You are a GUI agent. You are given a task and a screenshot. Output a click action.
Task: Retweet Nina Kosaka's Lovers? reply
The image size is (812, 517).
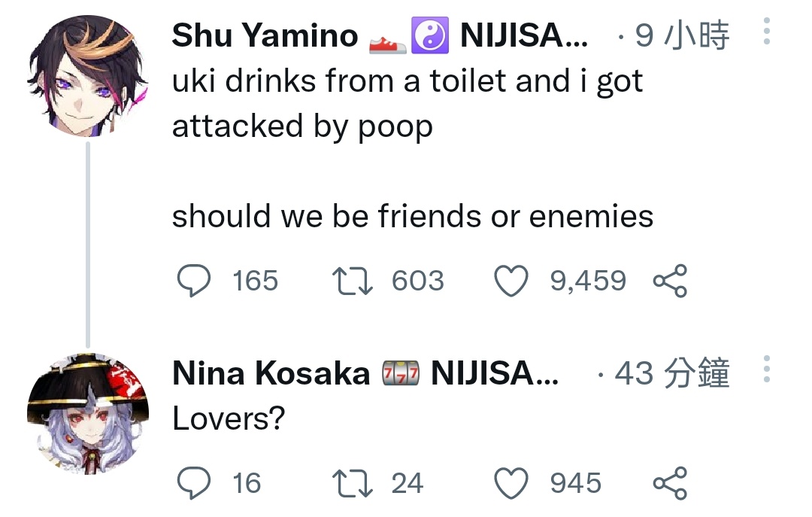(351, 482)
